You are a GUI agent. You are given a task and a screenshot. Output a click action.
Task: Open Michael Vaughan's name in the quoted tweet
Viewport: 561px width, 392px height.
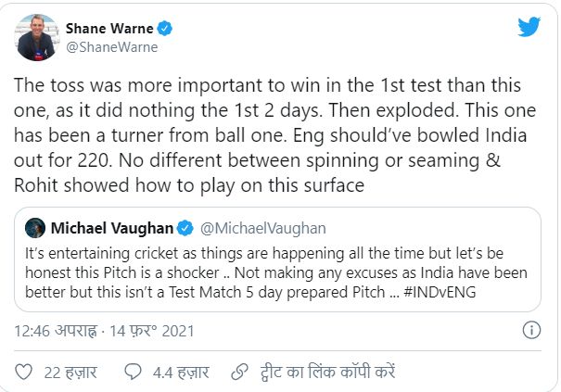click(x=109, y=228)
